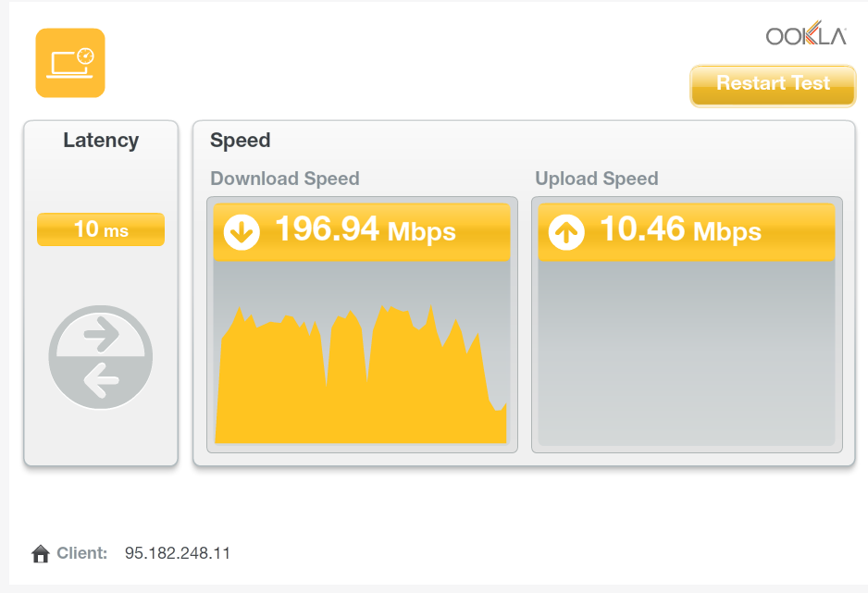Click the Mbps unit in download header

pos(422,231)
